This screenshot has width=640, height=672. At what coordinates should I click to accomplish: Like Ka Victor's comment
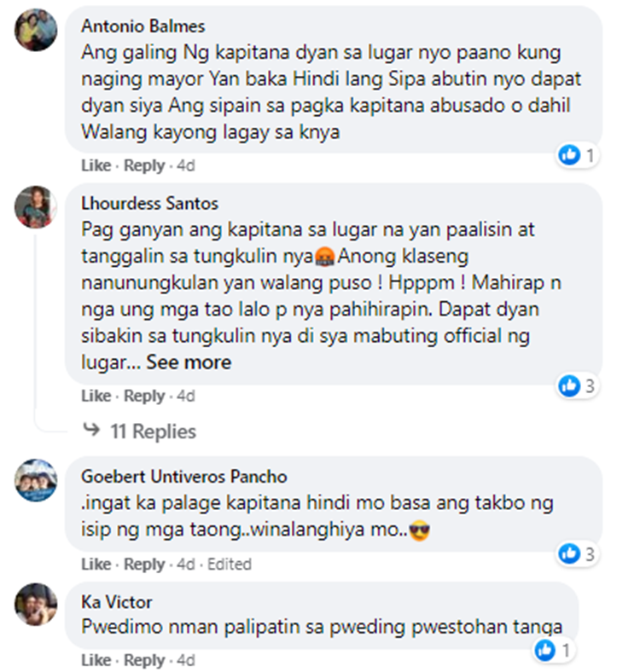[x=96, y=660]
